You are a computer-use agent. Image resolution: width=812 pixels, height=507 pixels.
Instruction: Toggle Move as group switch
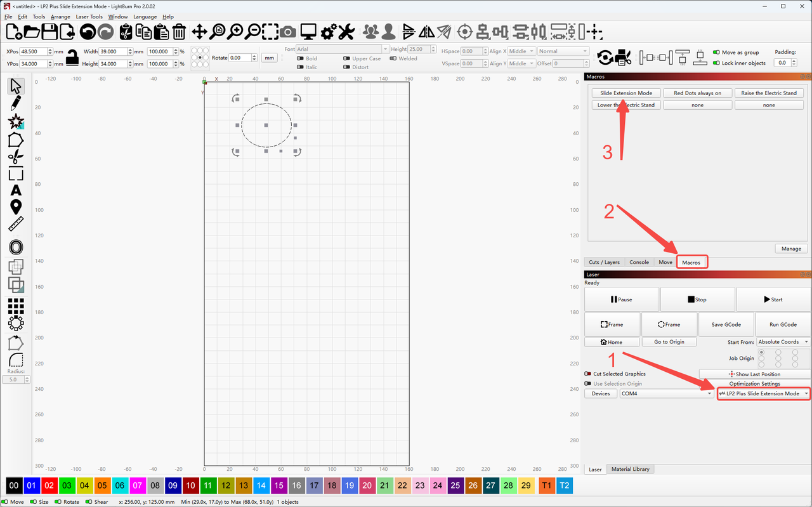(716, 53)
